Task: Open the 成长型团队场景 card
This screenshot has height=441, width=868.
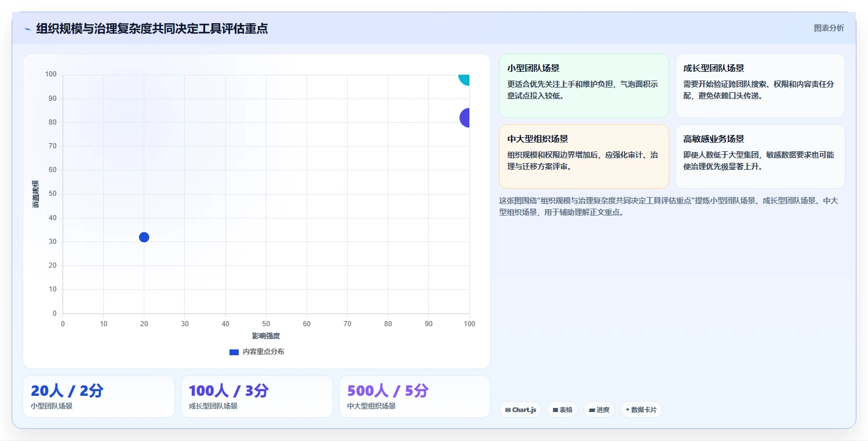Action: 760,86
